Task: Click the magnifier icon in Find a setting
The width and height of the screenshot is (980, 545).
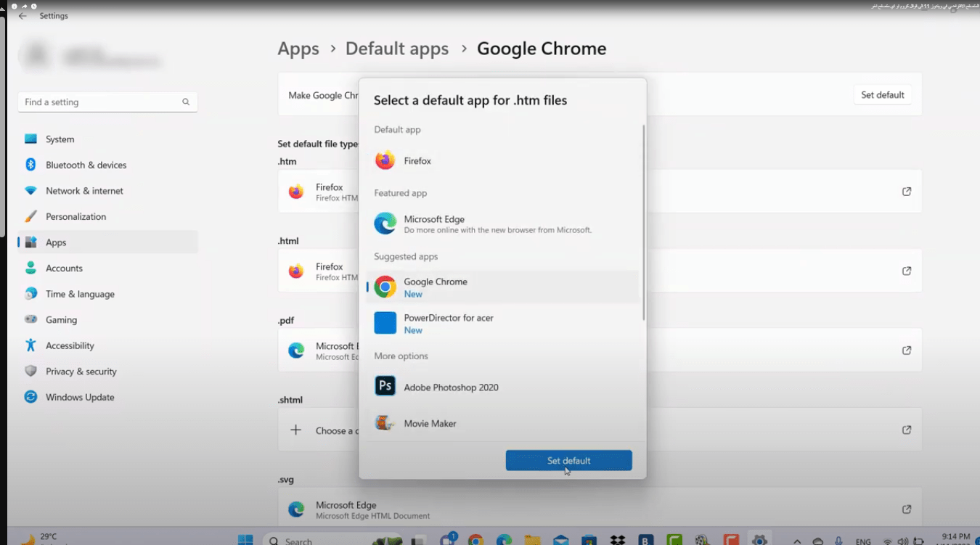Action: (x=186, y=102)
